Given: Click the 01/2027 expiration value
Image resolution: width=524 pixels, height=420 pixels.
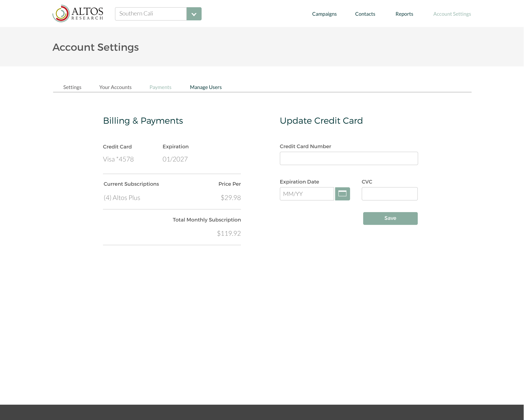Looking at the screenshot, I should coord(175,159).
